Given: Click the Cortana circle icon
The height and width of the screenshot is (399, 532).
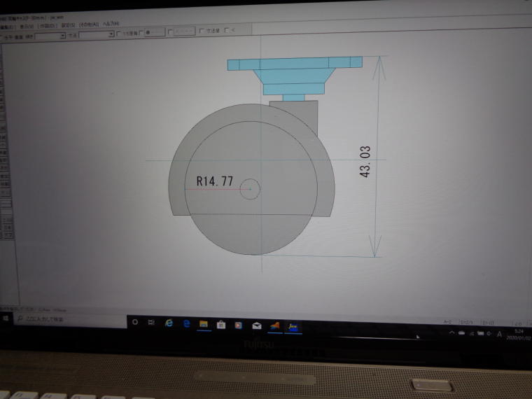Looking at the screenshot, I should [134, 321].
